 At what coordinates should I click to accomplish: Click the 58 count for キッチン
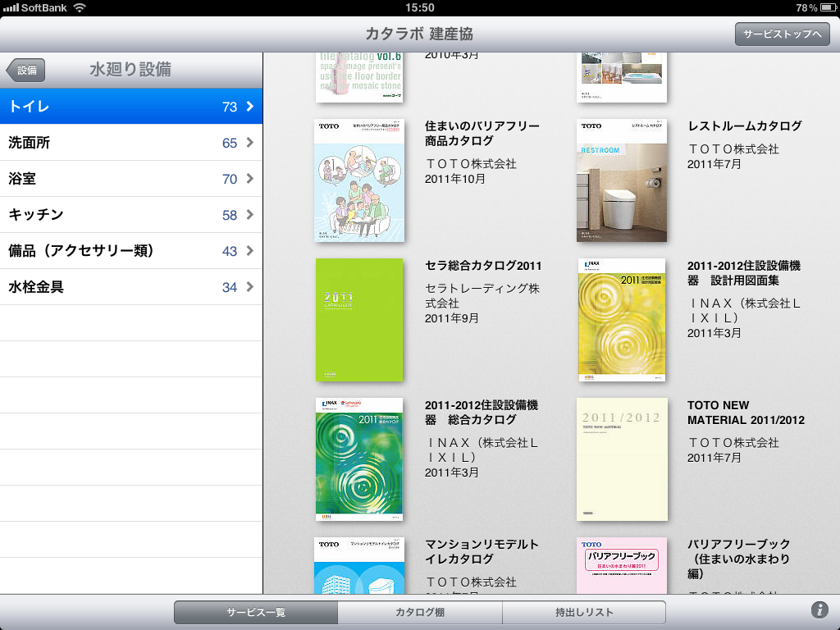point(230,216)
